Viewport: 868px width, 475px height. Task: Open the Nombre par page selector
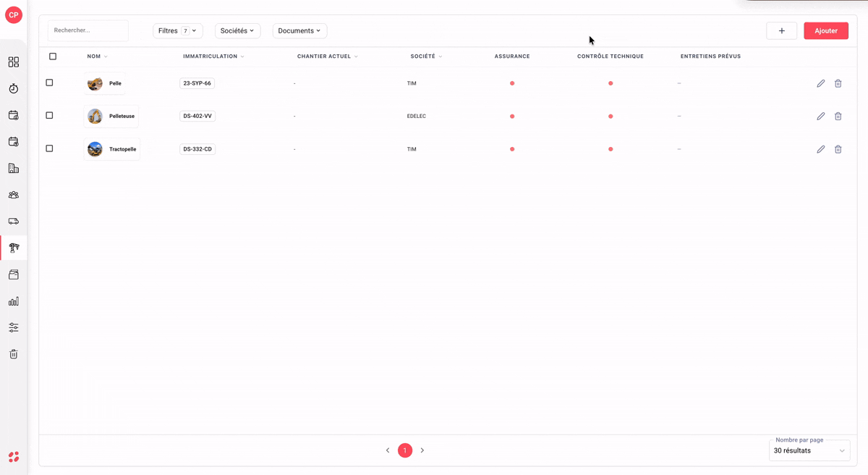[x=809, y=450]
